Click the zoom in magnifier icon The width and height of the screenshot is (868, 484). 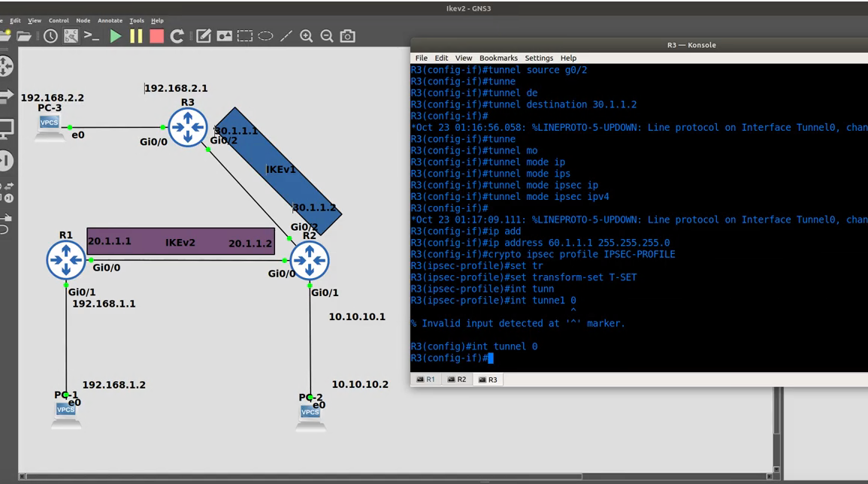pyautogui.click(x=307, y=36)
